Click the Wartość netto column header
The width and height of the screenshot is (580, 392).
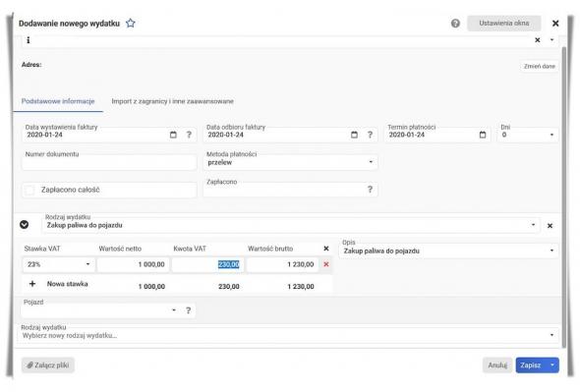120,249
